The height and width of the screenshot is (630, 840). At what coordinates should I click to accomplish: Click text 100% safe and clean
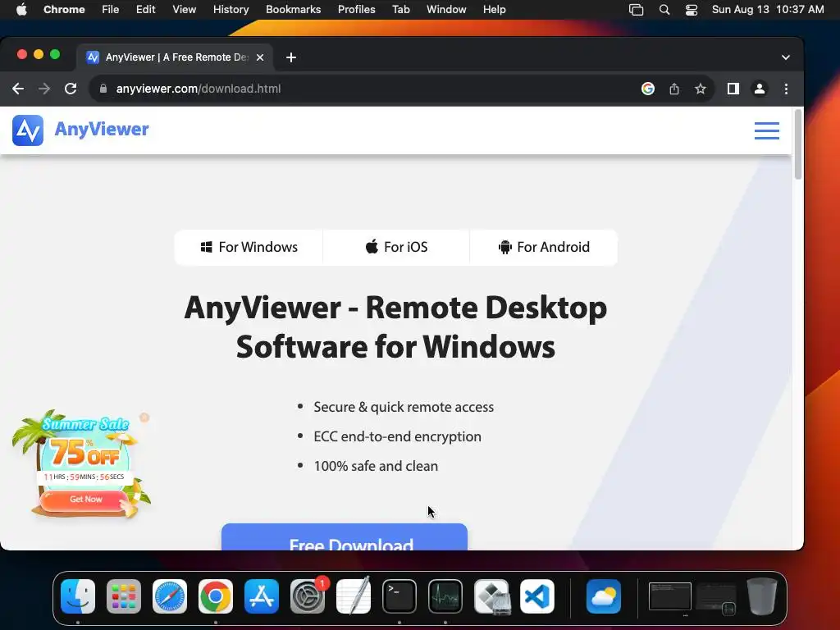coord(376,466)
